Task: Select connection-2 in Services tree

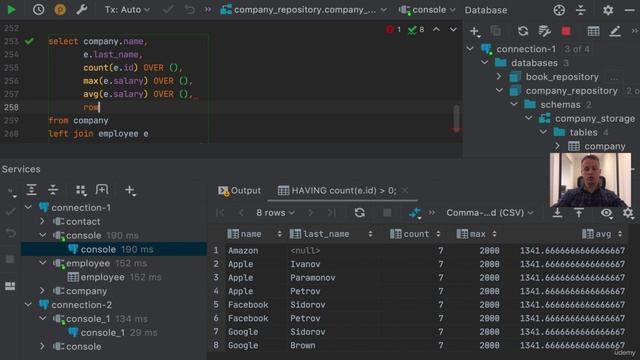Action: (x=81, y=305)
